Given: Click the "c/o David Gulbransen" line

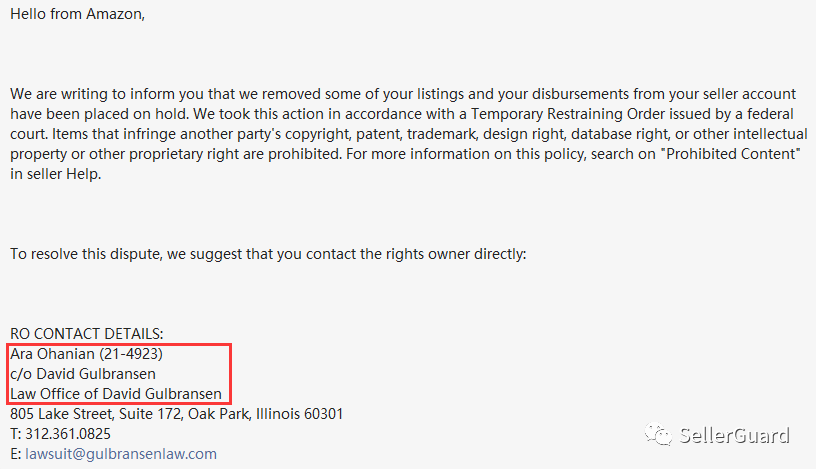Looking at the screenshot, I should click(83, 373).
